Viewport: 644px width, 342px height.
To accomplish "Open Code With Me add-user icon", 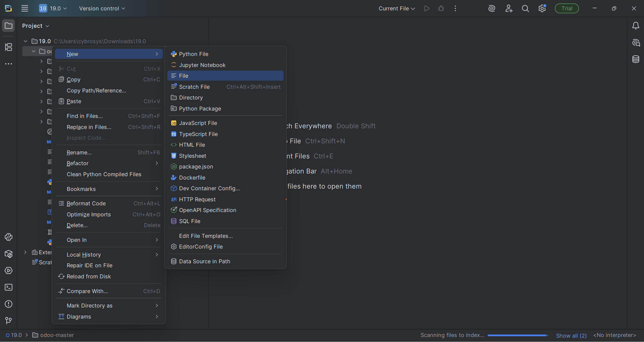I will tap(509, 8).
